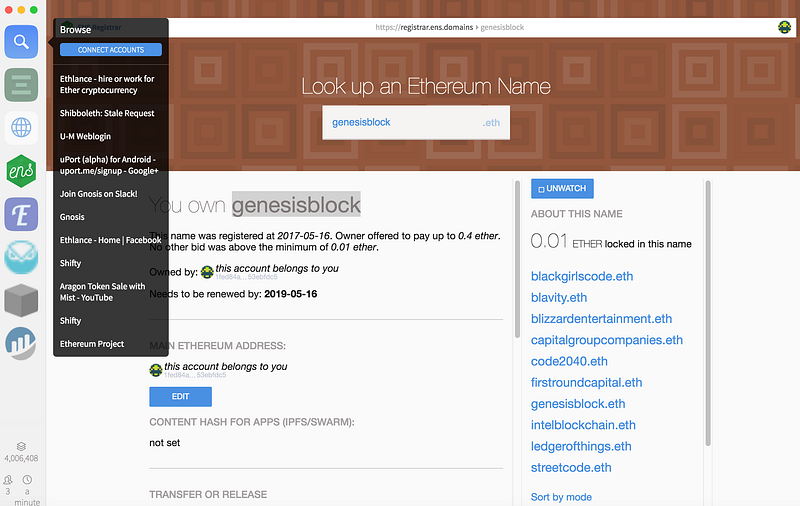The image size is (800, 506).
Task: Open the Gnosis owl sidebar icon
Action: (x=21, y=257)
